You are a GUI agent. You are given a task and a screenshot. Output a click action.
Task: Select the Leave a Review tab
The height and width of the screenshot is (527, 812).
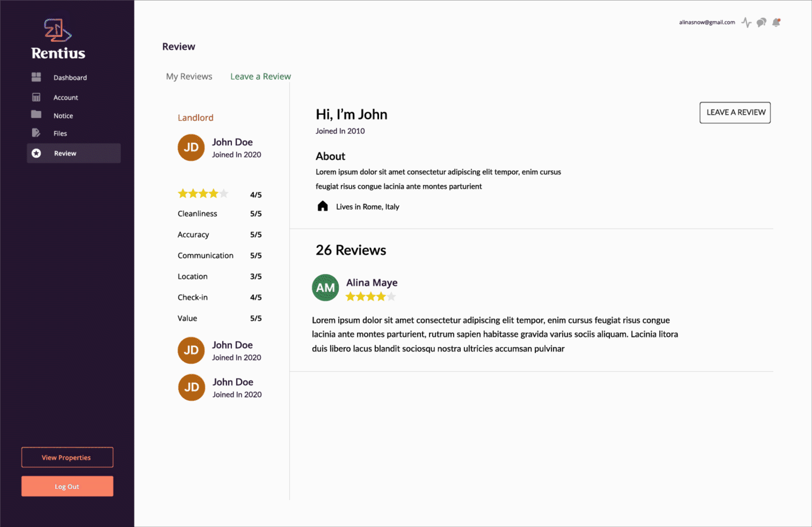[x=260, y=76]
